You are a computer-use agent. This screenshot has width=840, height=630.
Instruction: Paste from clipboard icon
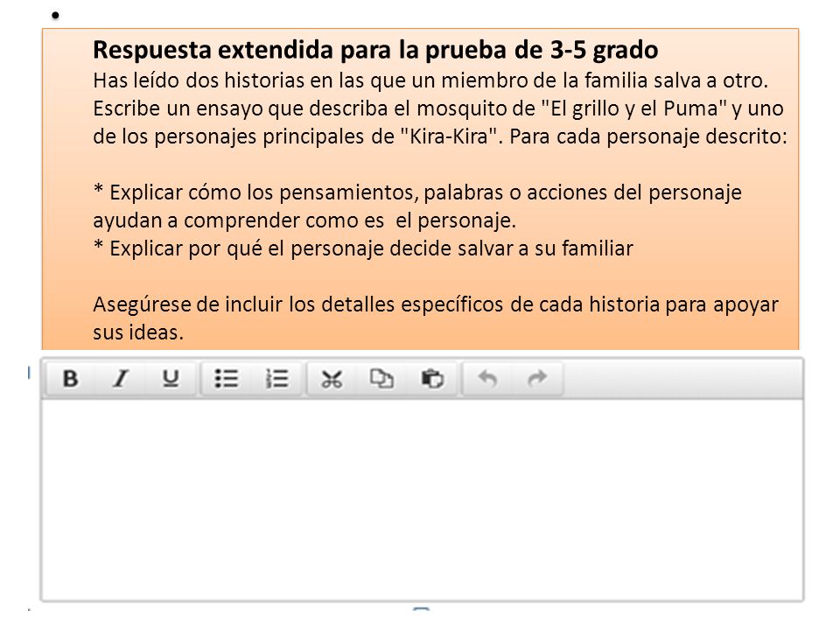[x=431, y=379]
